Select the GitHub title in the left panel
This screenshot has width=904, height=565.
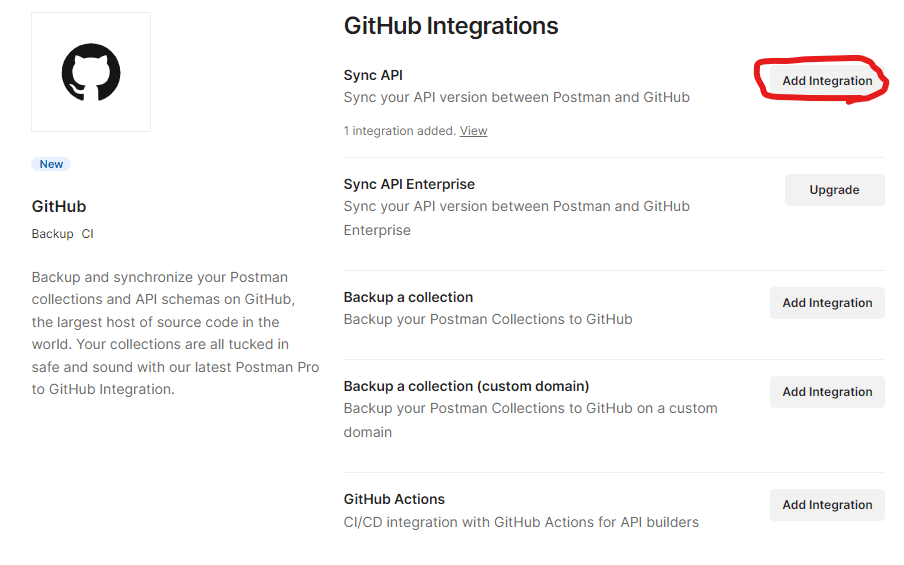tap(59, 207)
